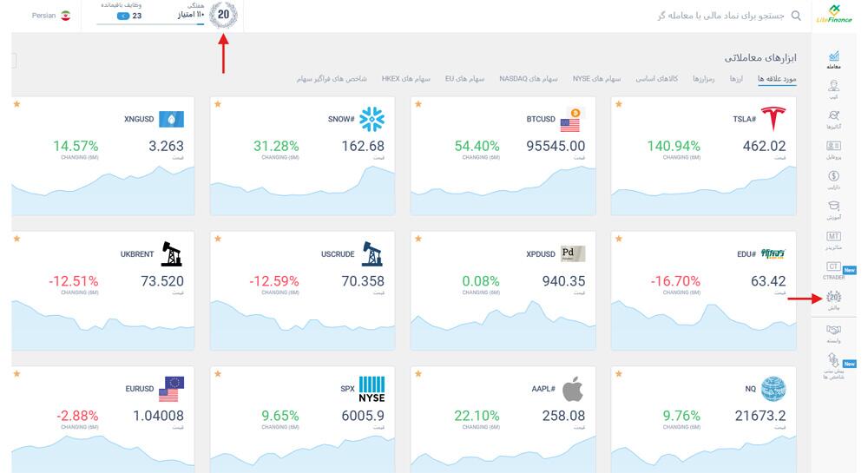Open the Persian language selector
Viewport: 868px width, 473px height.
[x=51, y=16]
